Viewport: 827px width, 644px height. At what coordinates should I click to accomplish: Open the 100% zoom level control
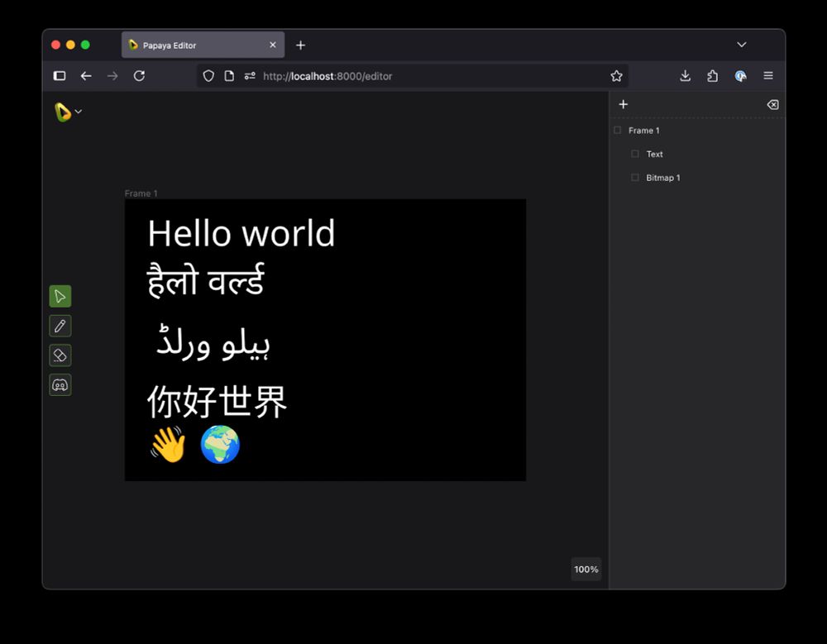coord(586,569)
